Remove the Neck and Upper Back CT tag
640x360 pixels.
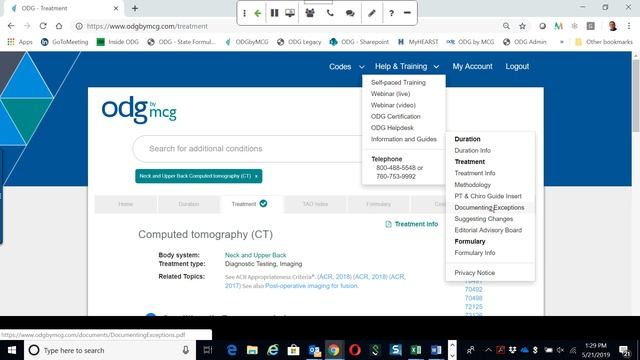coord(256,176)
